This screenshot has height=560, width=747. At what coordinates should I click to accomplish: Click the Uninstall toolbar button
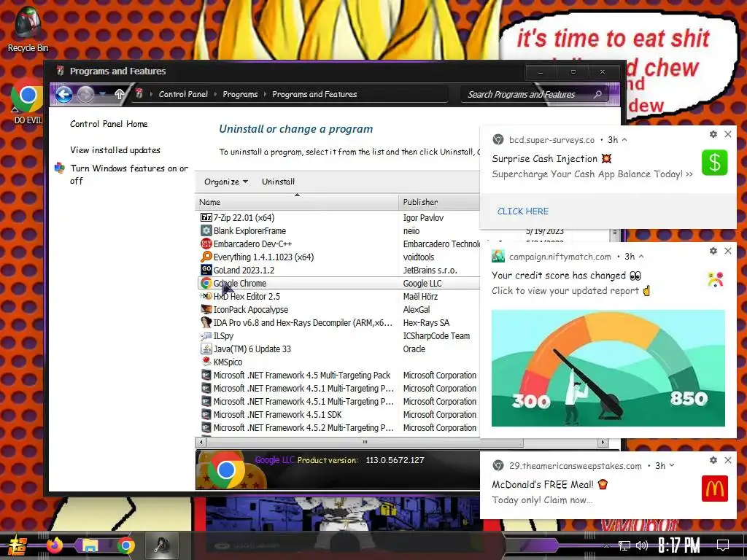tap(278, 182)
